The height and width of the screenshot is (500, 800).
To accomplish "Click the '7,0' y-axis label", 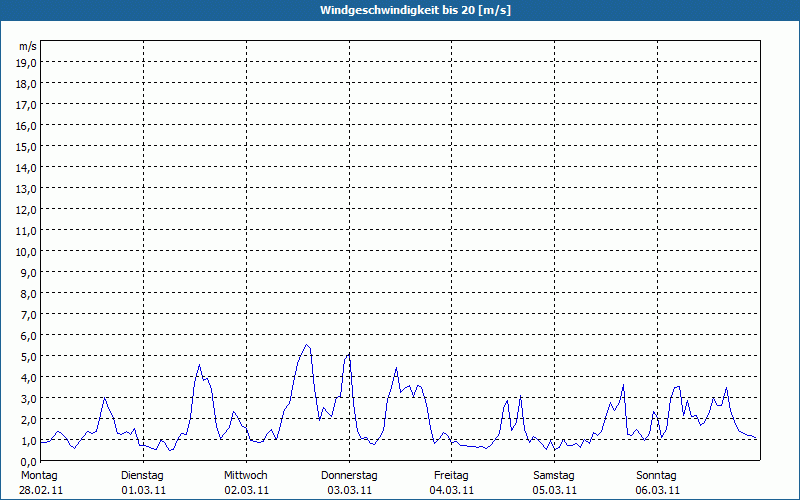I will pos(29,315).
